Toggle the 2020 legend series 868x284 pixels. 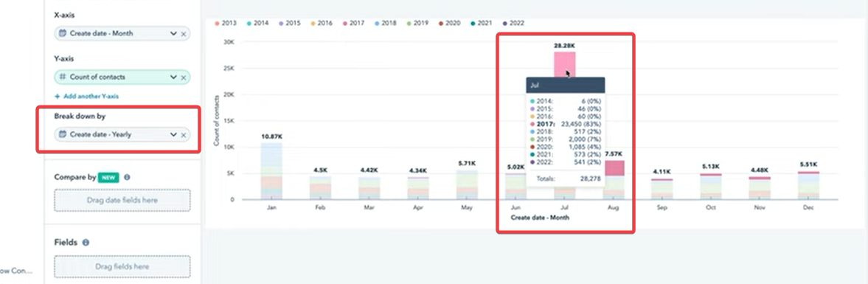[x=450, y=24]
